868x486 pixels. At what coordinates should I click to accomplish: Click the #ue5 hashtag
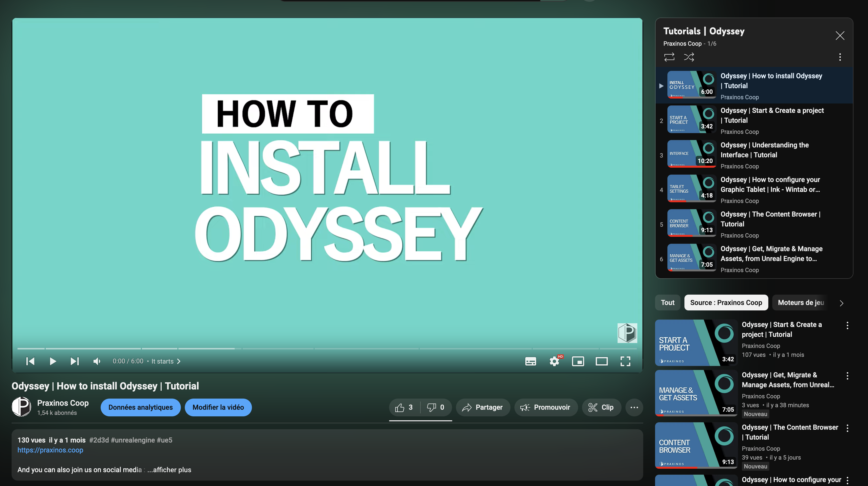164,440
